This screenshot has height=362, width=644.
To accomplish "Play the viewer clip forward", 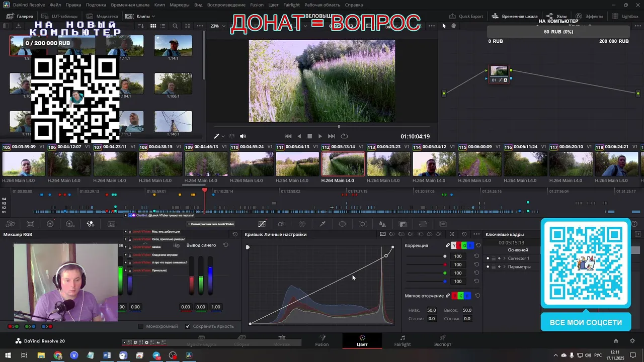I will [x=320, y=136].
